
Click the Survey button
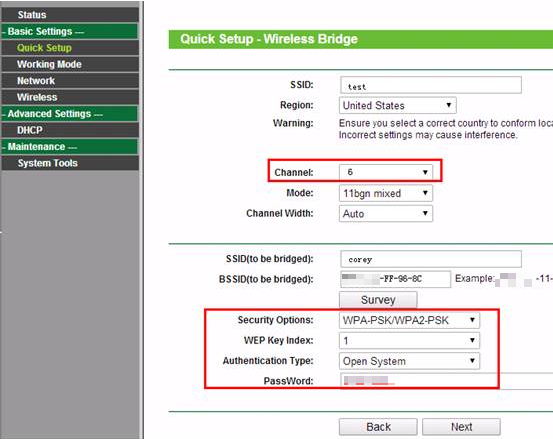coord(378,300)
